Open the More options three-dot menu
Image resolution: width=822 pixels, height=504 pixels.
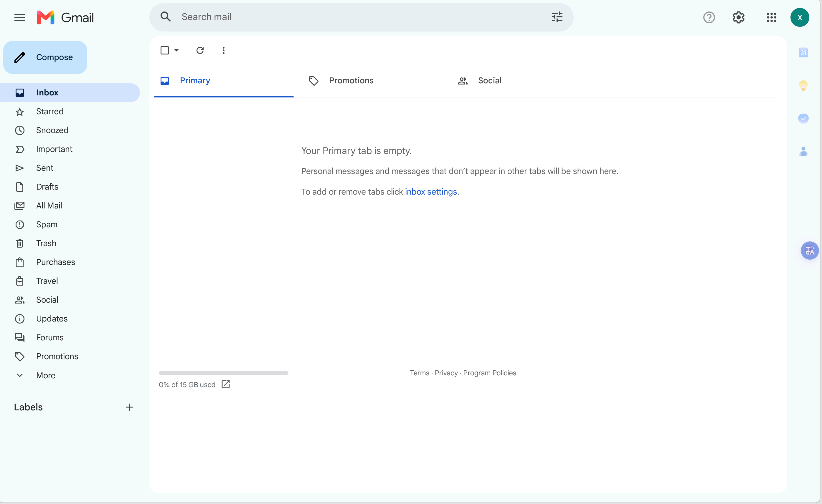(x=224, y=50)
